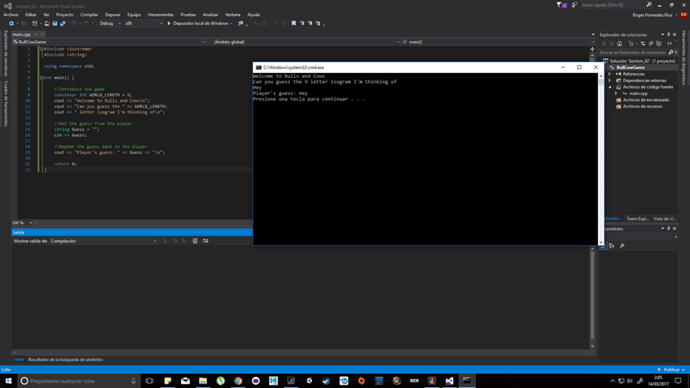Click the search field in Explorador de soluciones

(x=633, y=52)
